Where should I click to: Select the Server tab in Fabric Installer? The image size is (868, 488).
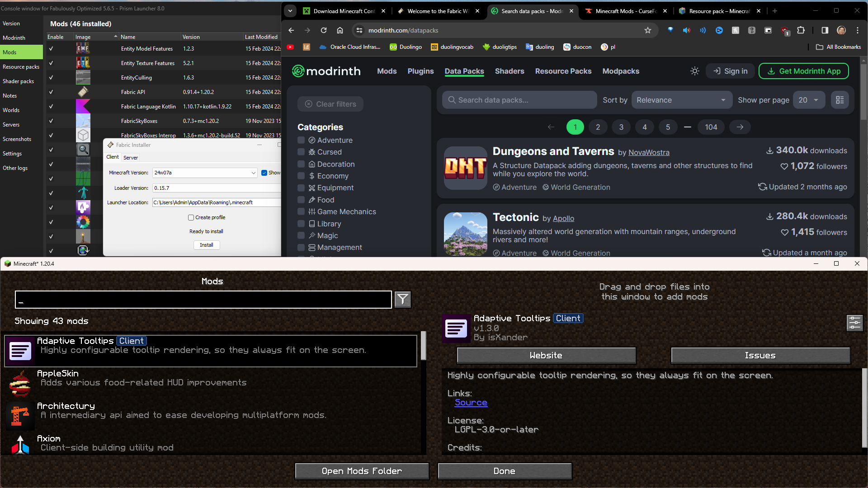tap(131, 157)
